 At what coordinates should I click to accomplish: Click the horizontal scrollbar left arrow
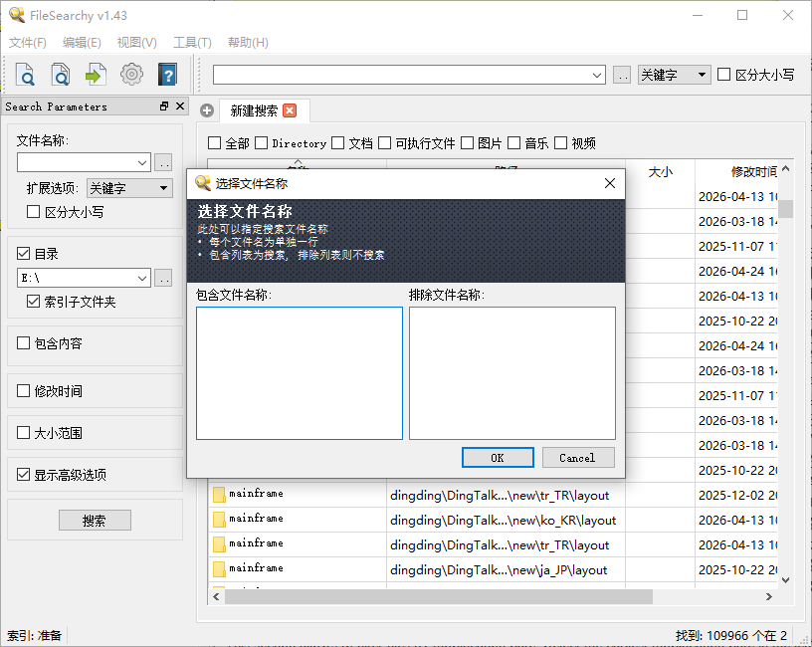click(x=216, y=597)
